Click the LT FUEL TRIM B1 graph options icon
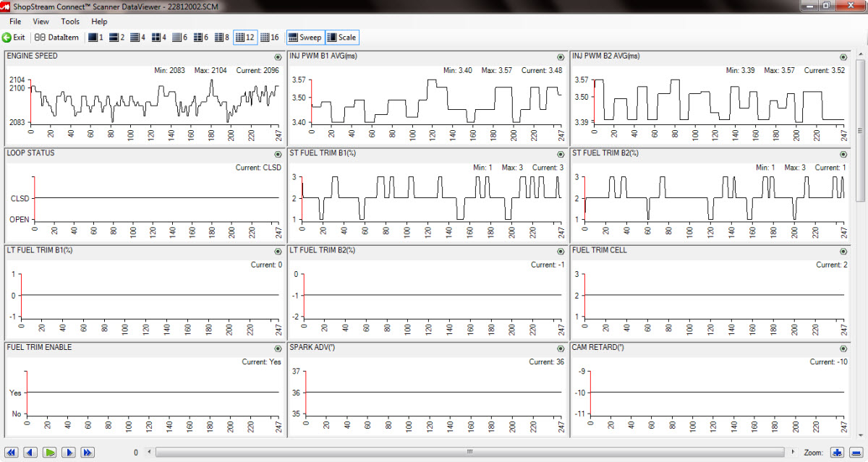 (x=278, y=251)
